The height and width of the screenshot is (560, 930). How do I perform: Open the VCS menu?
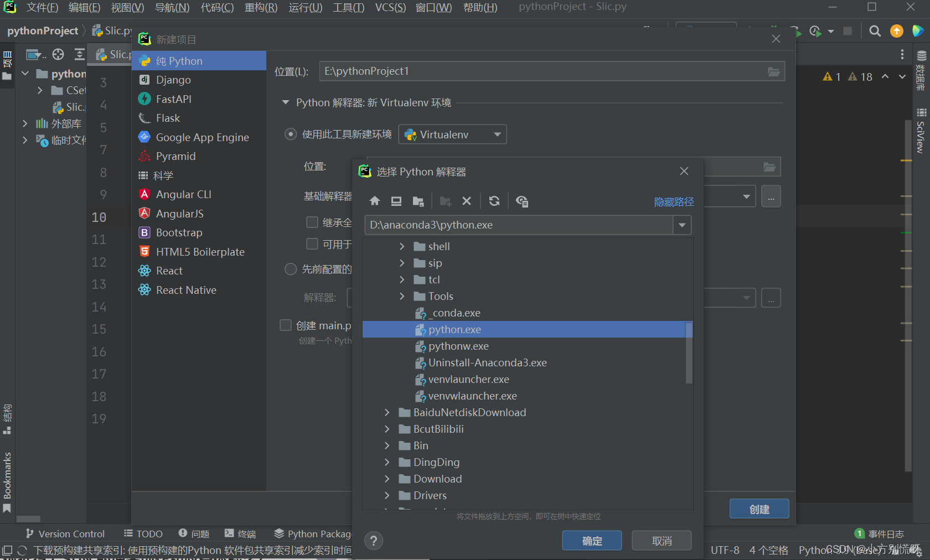coord(390,8)
